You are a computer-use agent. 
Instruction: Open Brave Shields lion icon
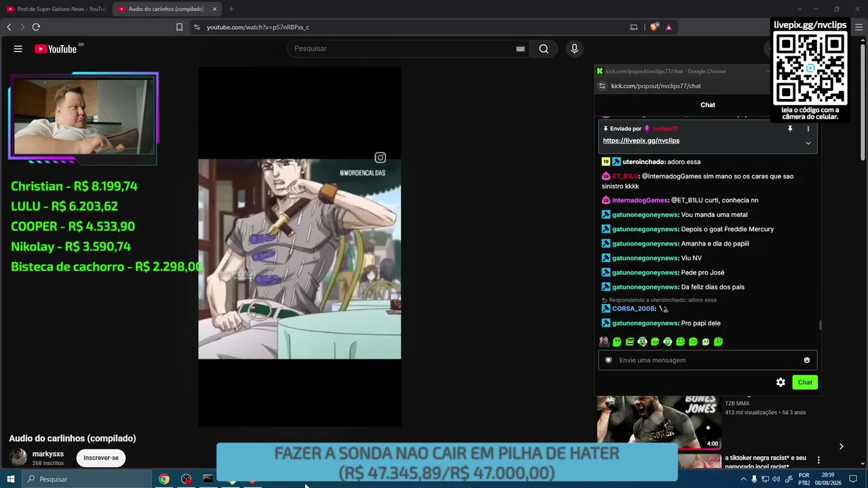pos(654,27)
